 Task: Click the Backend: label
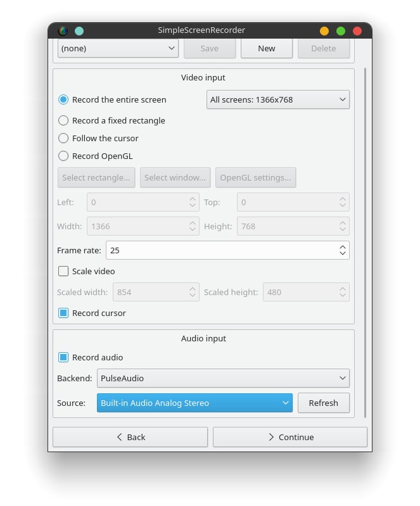click(75, 378)
